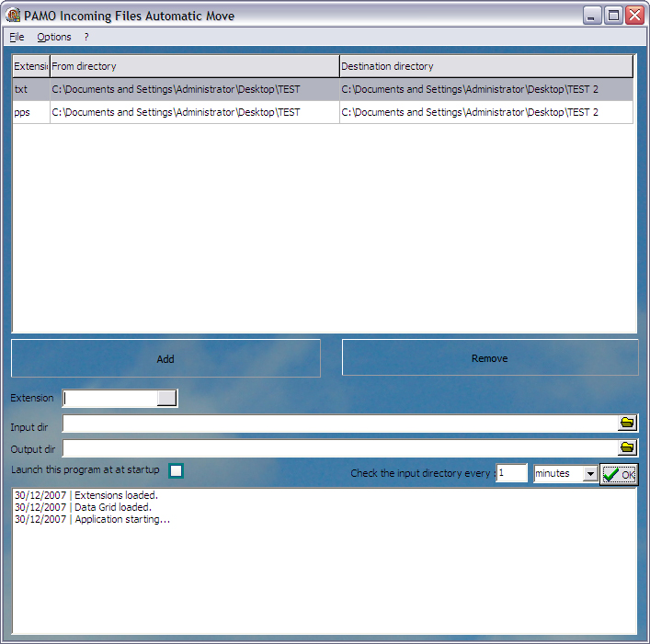
Task: Click the green checkmark OK button
Action: [619, 474]
